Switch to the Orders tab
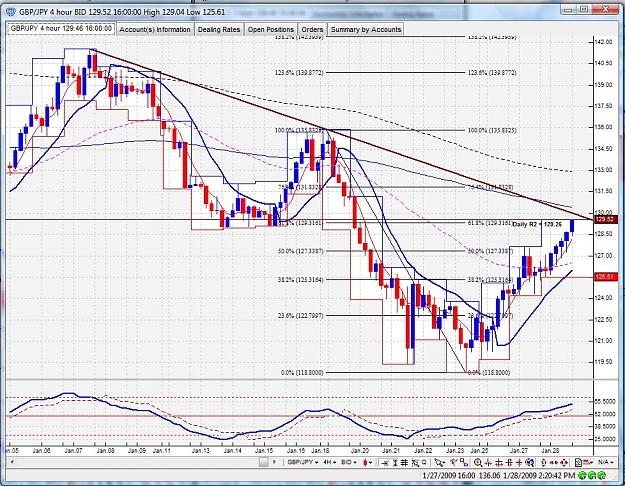 tap(312, 30)
